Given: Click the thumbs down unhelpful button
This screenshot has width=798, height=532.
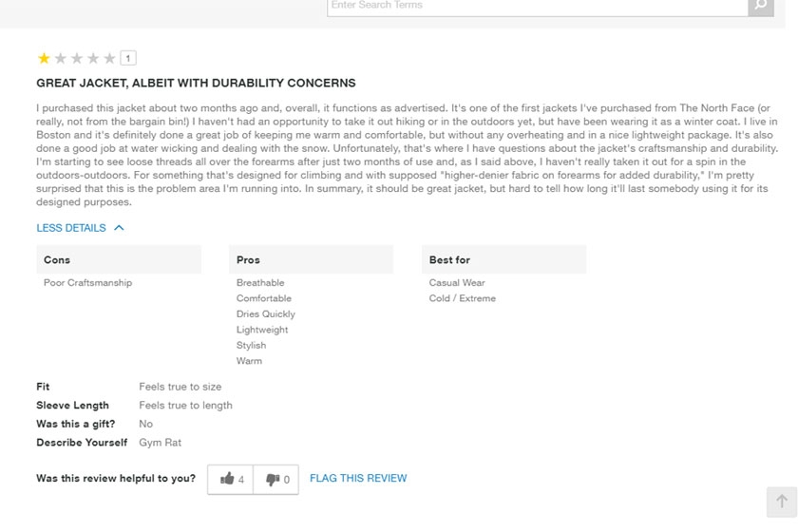Looking at the screenshot, I should [276, 480].
